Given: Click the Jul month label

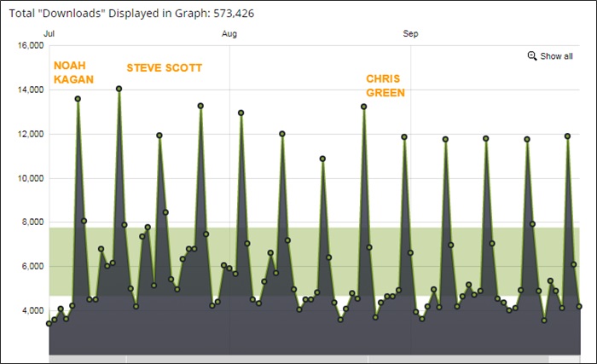Looking at the screenshot, I should pos(49,33).
